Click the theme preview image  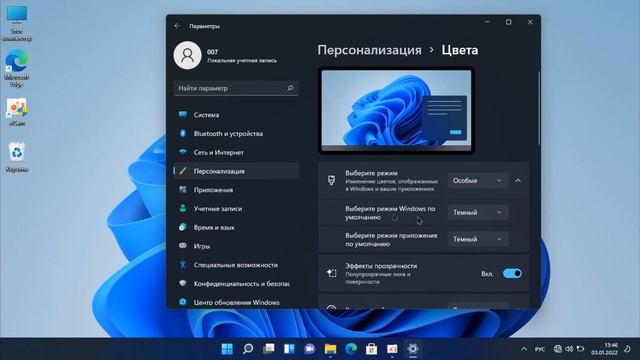396,111
